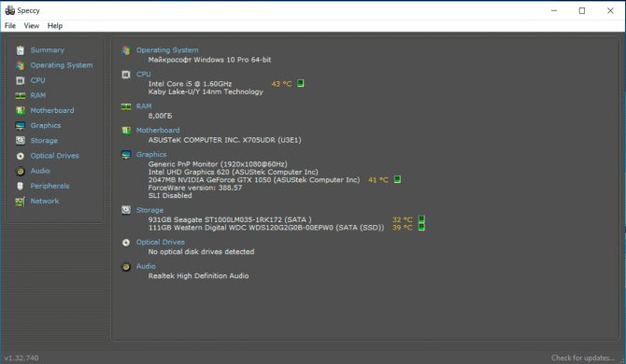Click the CPU temperature value 43 °C
The width and height of the screenshot is (626, 364).
281,84
